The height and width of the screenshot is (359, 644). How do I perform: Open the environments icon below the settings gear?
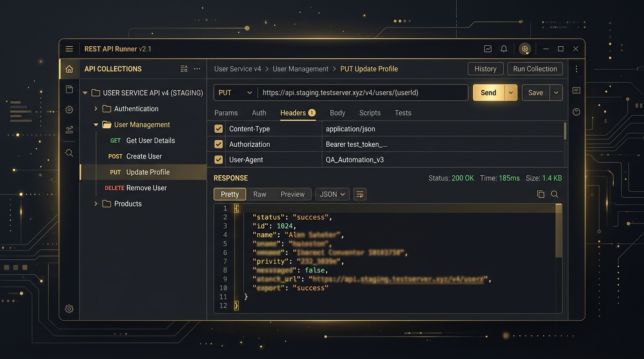(x=69, y=129)
